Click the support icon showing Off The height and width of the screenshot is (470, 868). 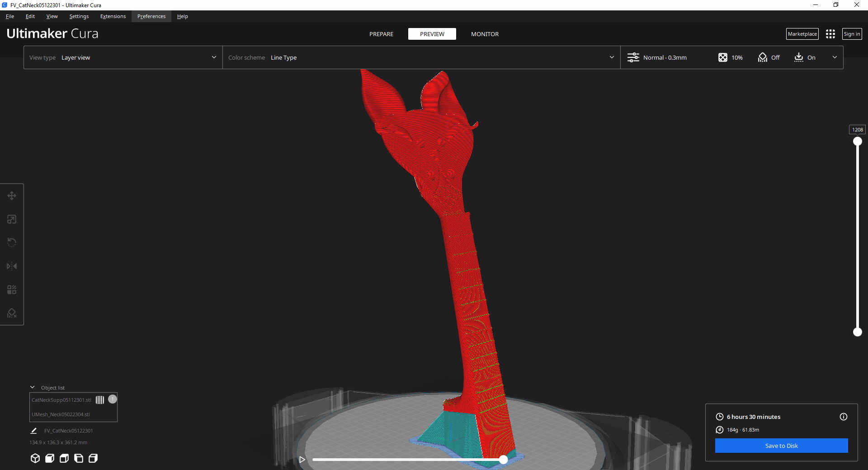(763, 57)
